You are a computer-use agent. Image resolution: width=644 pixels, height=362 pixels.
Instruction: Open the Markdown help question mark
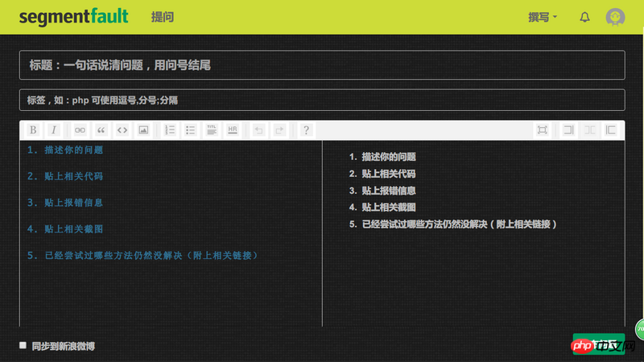pos(306,130)
